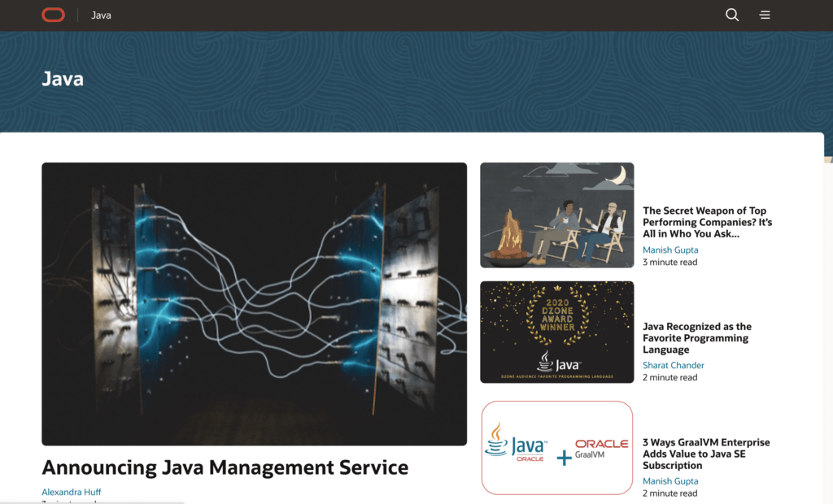Image resolution: width=833 pixels, height=504 pixels.
Task: Click the main article's blue wires hero image
Action: point(254,304)
